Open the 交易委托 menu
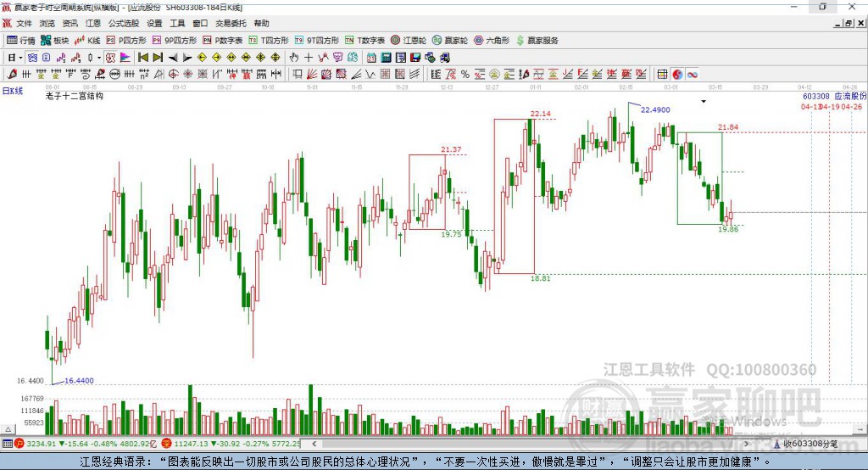This screenshot has height=470, width=868. pyautogui.click(x=231, y=23)
